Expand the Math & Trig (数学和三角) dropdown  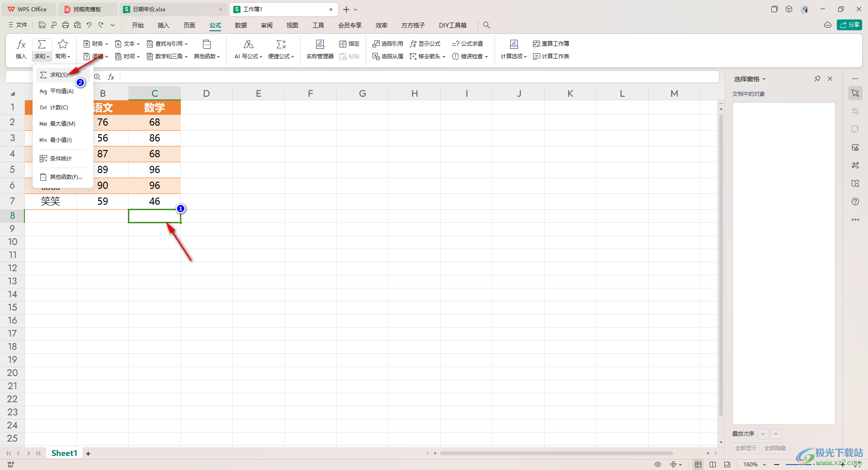tap(167, 56)
